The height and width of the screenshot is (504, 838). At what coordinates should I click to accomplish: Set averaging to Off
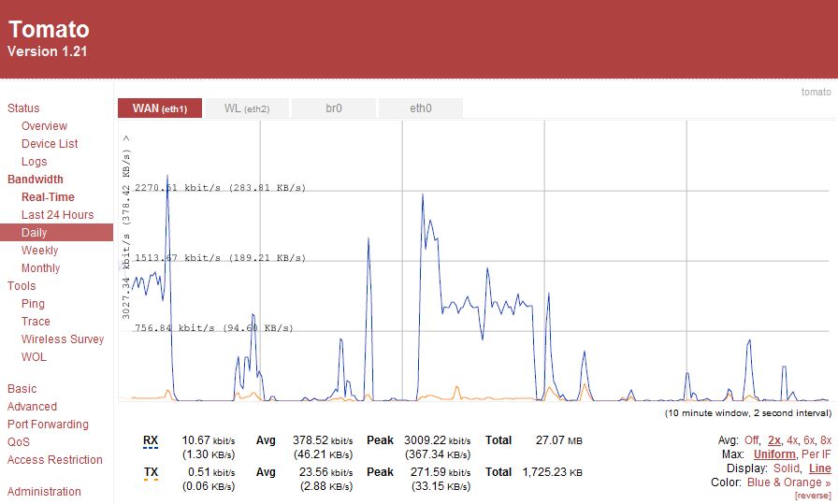[x=751, y=440]
